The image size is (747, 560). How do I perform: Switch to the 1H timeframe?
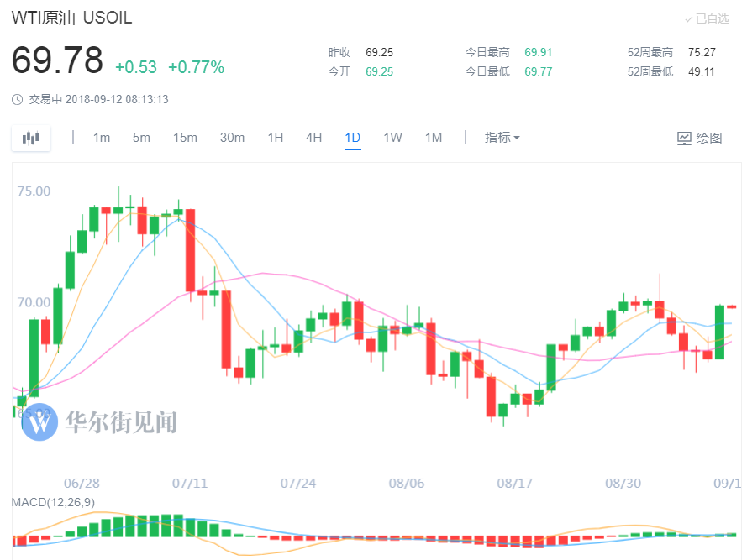[275, 138]
